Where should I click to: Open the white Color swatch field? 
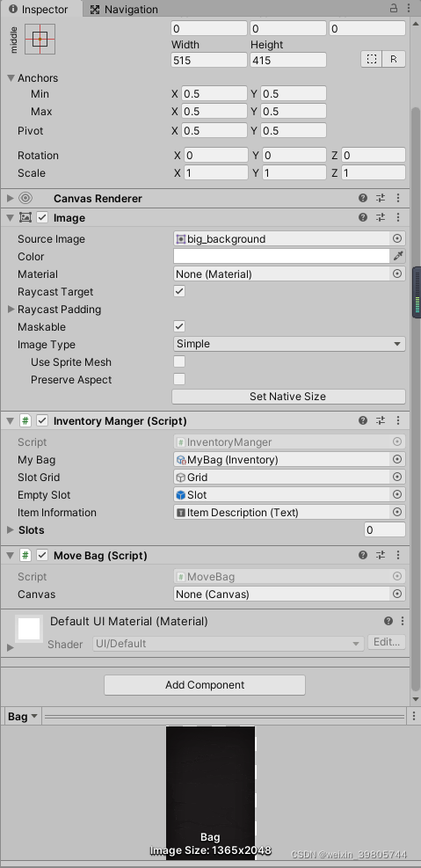281,256
